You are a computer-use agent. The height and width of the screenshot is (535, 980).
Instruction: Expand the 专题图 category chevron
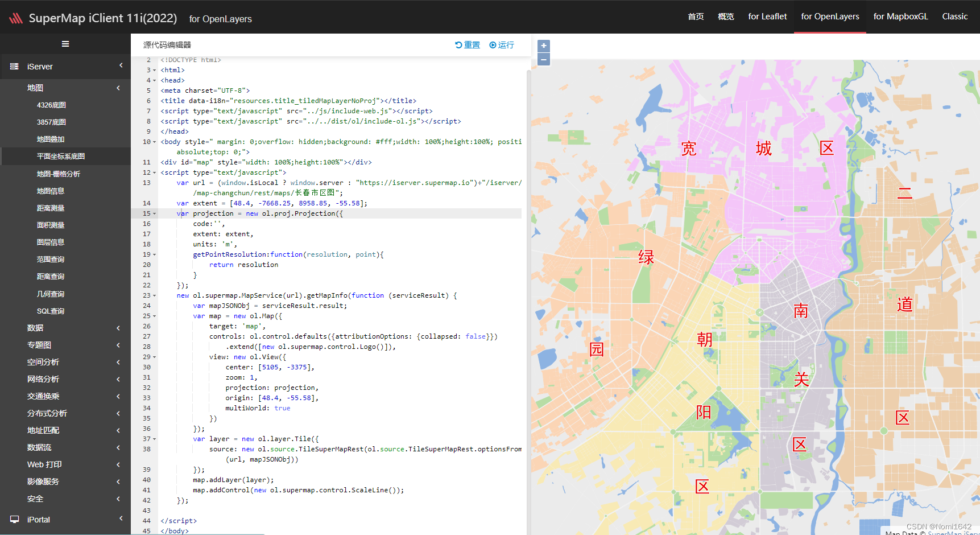(118, 345)
